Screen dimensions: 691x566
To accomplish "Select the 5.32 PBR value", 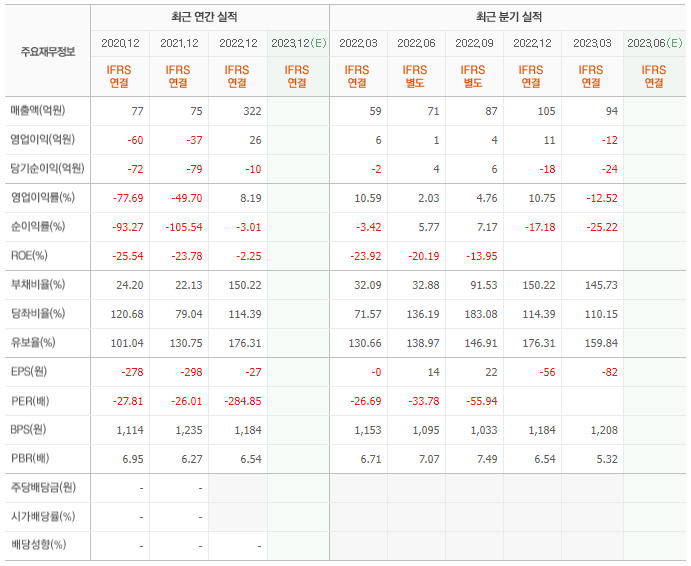I will 607,460.
